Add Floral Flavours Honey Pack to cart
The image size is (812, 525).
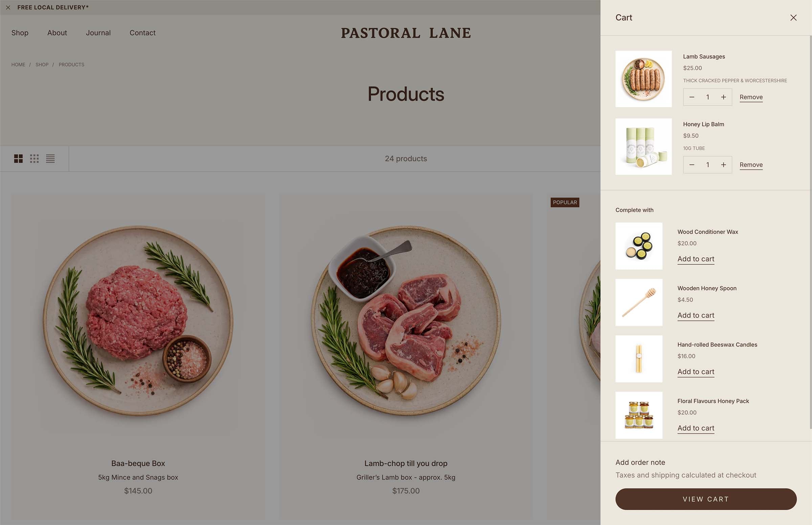click(x=696, y=428)
